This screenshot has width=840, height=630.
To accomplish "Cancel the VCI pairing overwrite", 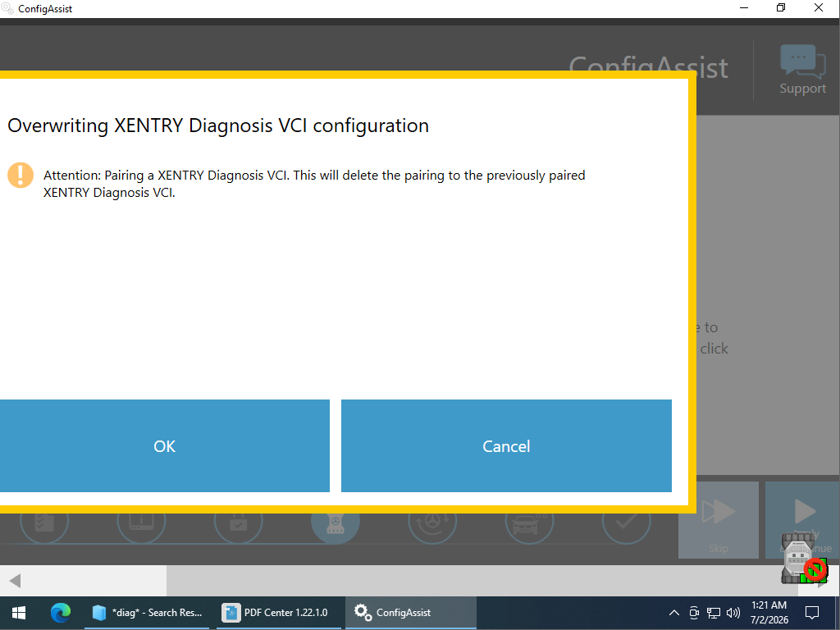I will [x=506, y=445].
